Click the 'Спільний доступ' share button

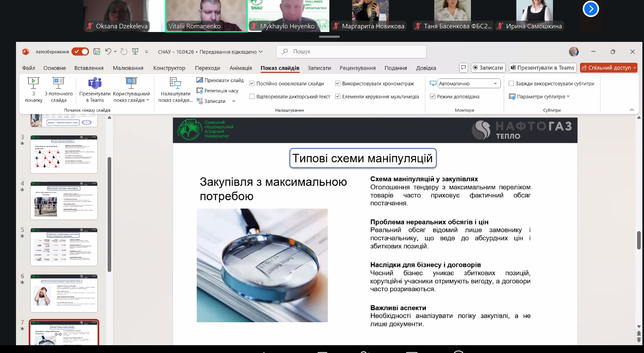pyautogui.click(x=608, y=68)
